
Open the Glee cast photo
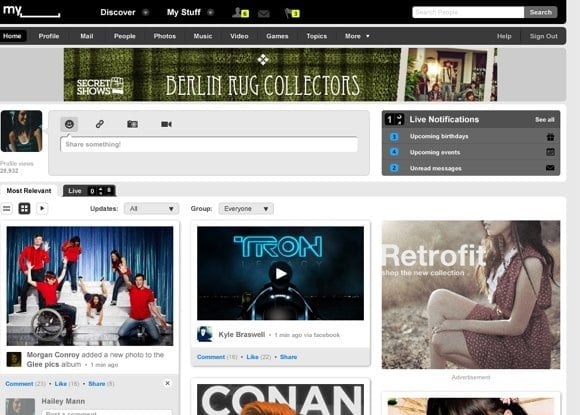[90, 286]
